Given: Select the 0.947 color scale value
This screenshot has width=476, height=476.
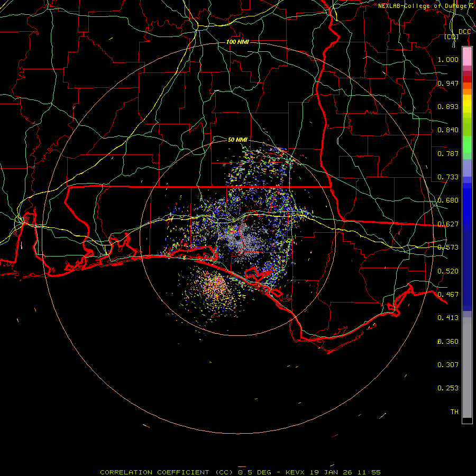Looking at the screenshot, I should 448,83.
